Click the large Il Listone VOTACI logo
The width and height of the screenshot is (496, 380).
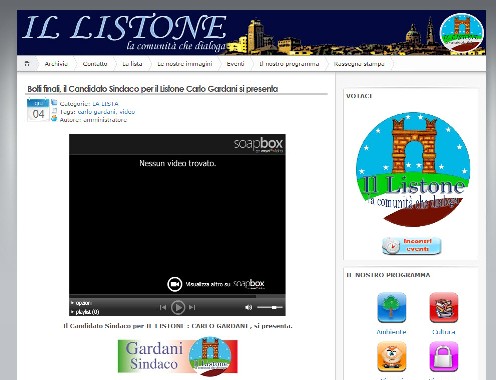(x=413, y=169)
